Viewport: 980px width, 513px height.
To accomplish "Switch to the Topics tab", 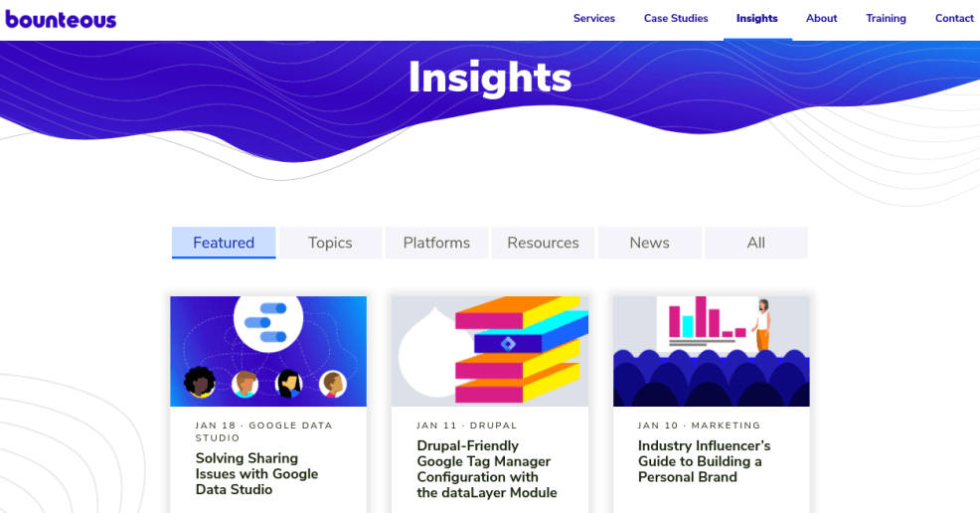I will pos(330,243).
